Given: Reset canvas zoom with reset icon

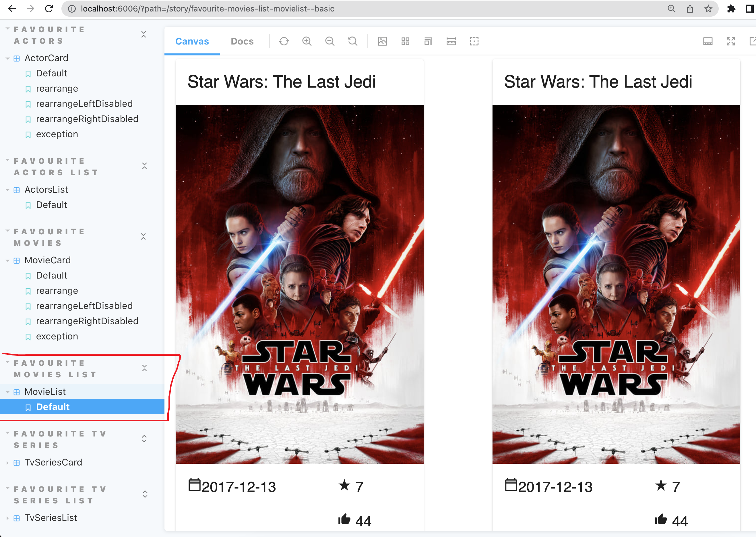Looking at the screenshot, I should tap(352, 41).
